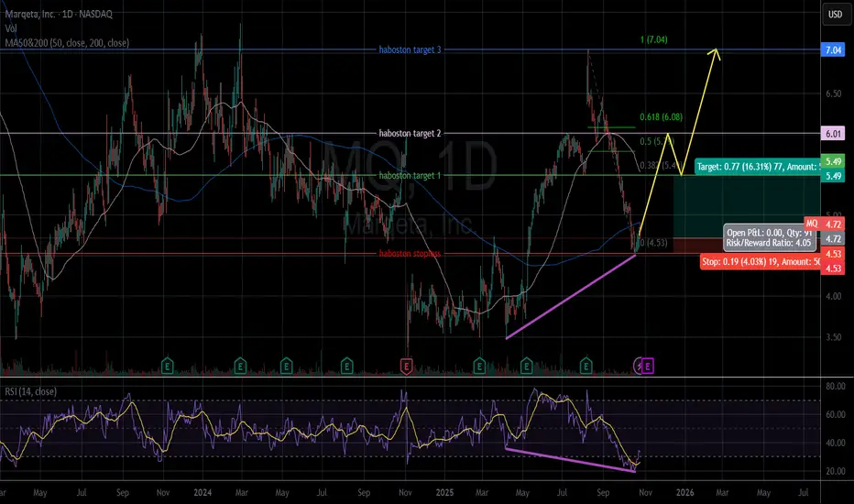
Task: Select the purple trendline under the price candles
Action: tap(571, 297)
